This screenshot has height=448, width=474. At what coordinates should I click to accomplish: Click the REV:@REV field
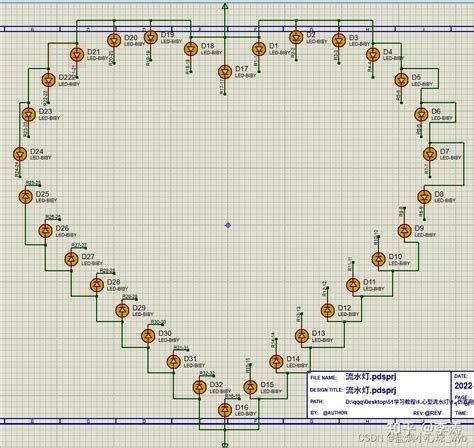click(x=427, y=413)
